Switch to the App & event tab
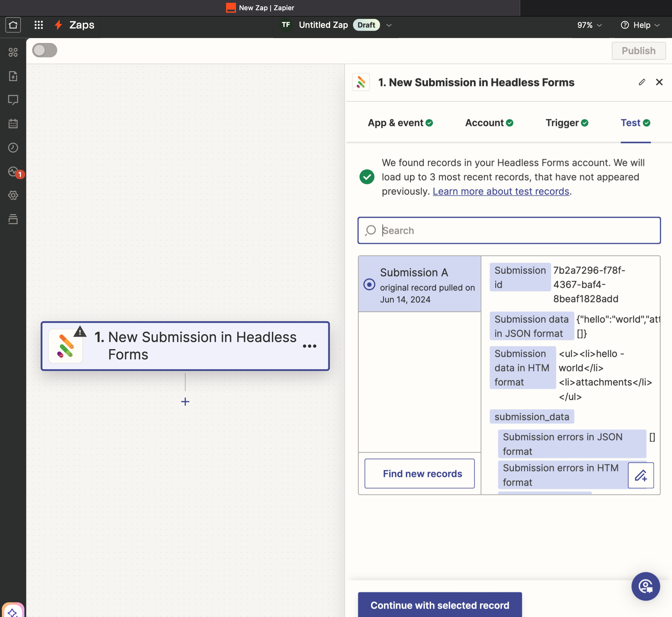The width and height of the screenshot is (672, 617). 400,123
